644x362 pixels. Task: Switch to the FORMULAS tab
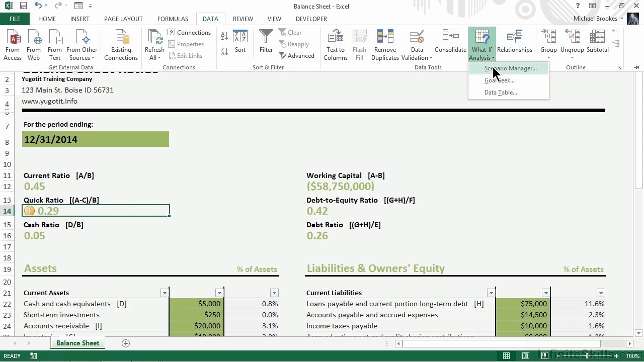click(173, 19)
